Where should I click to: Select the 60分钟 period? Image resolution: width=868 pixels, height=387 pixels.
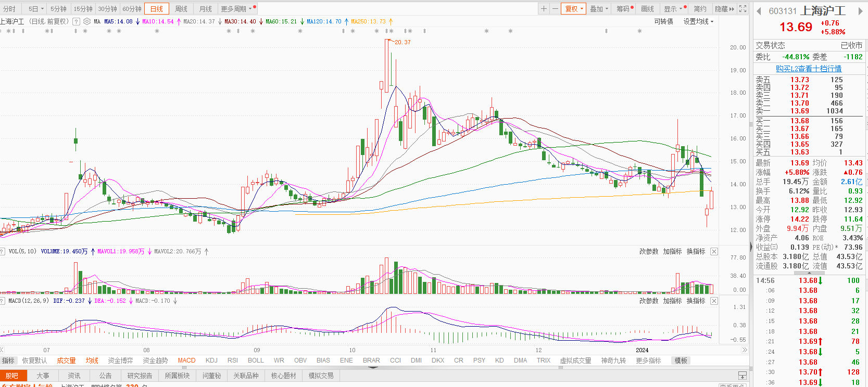132,9
